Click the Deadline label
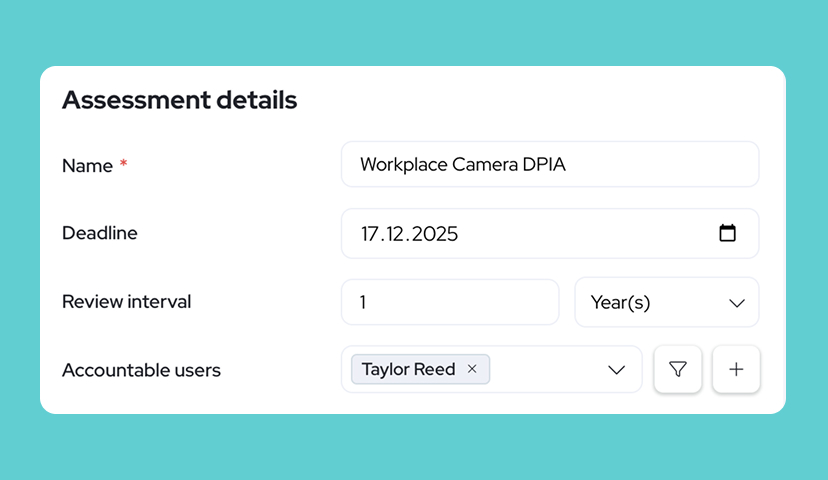The image size is (828, 480). 100,233
